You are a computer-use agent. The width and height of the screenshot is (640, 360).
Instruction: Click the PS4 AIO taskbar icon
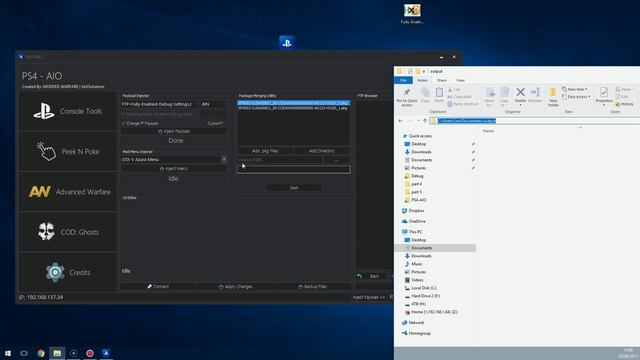tap(106, 353)
